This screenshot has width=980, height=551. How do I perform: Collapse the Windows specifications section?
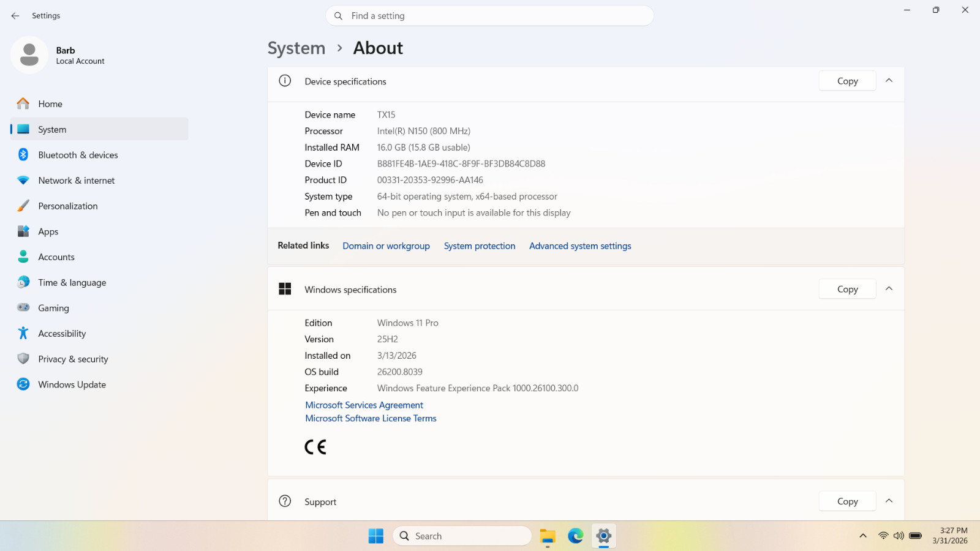pos(889,289)
